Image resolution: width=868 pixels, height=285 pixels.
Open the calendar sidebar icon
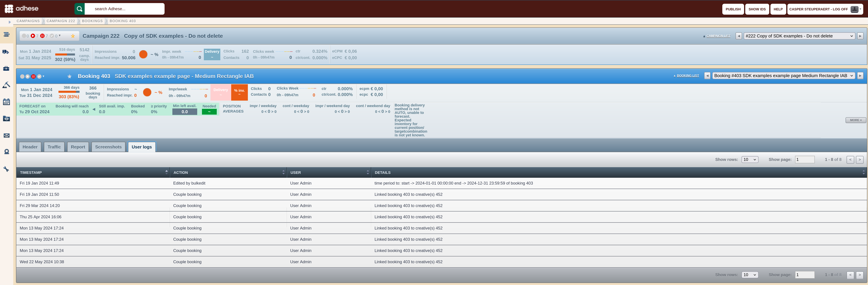pos(6,101)
